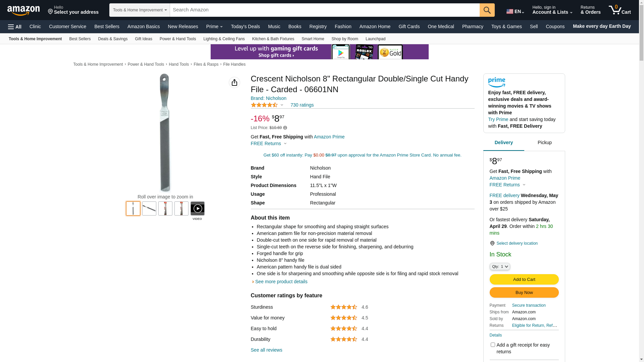Click the delivery location pin icon

coord(492,243)
